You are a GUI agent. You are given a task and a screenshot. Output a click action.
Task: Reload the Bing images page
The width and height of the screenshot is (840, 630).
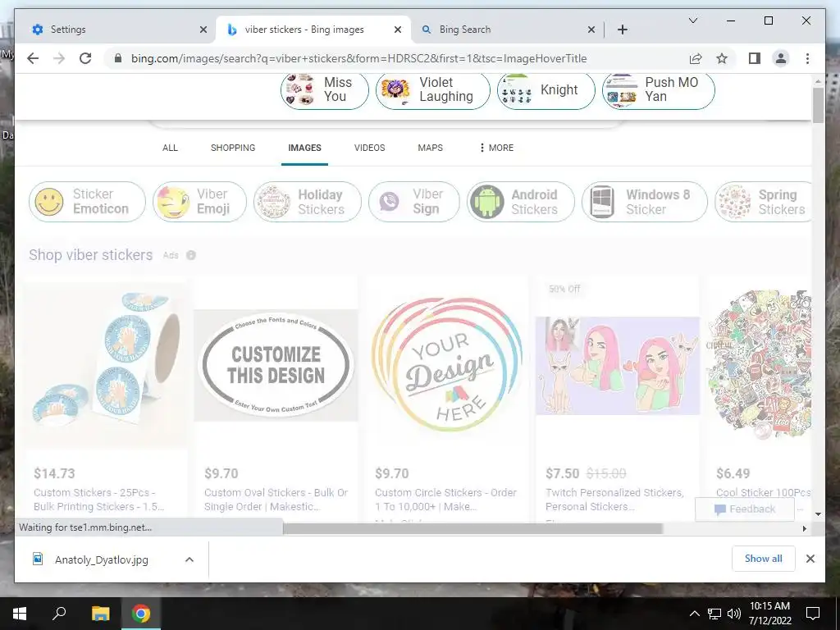pyautogui.click(x=85, y=58)
